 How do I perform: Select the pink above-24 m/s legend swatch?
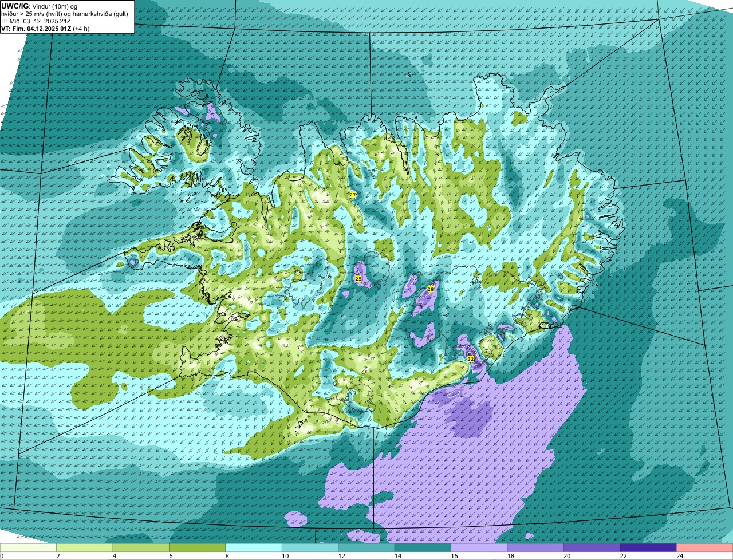(705, 547)
